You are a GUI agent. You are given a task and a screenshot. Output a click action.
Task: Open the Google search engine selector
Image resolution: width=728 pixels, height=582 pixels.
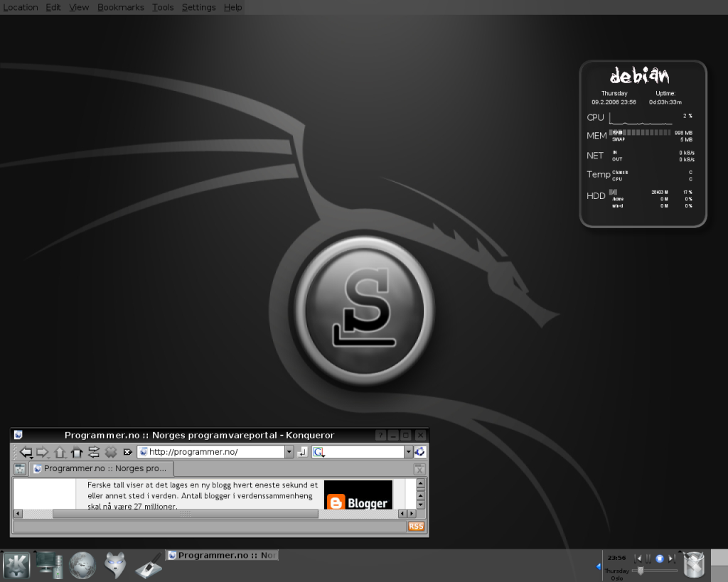pyautogui.click(x=318, y=452)
